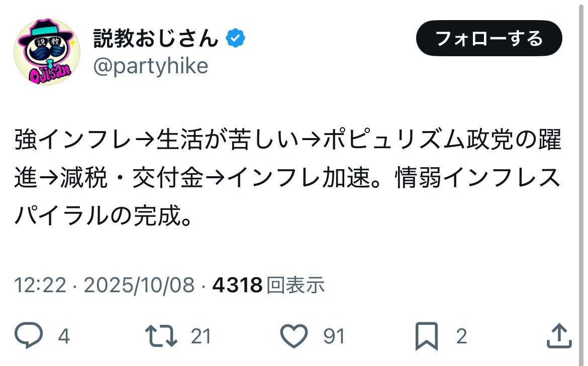Click the repost count 21
588x366 pixels.
201,336
